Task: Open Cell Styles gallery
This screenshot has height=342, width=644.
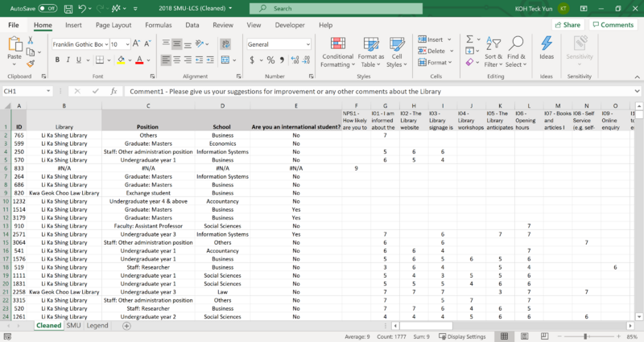Action: (397, 52)
